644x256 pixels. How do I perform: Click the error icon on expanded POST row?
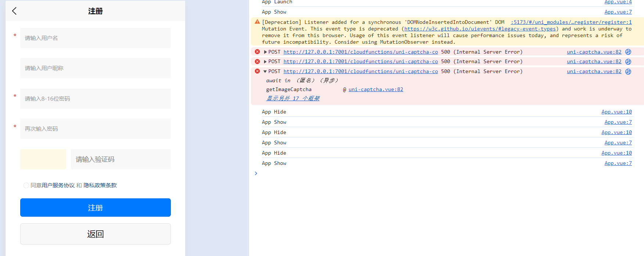point(257,71)
